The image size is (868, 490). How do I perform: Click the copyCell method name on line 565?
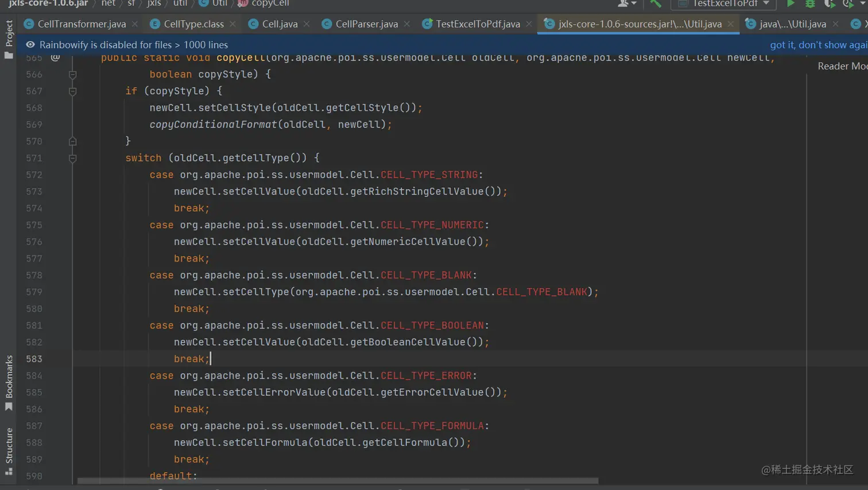coord(241,57)
